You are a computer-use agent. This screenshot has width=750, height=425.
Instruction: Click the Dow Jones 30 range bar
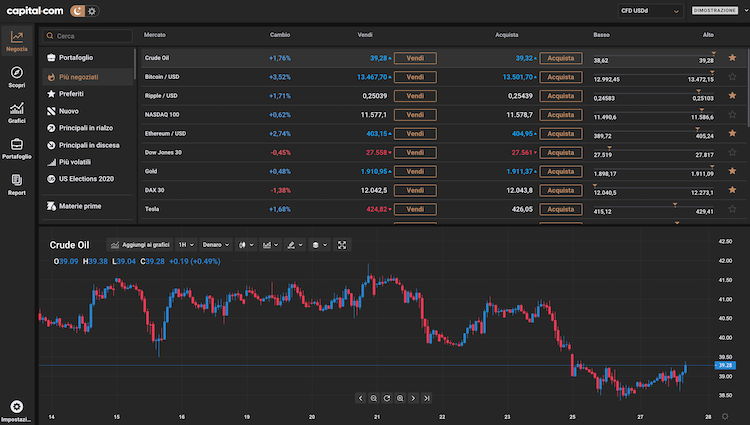(653, 152)
